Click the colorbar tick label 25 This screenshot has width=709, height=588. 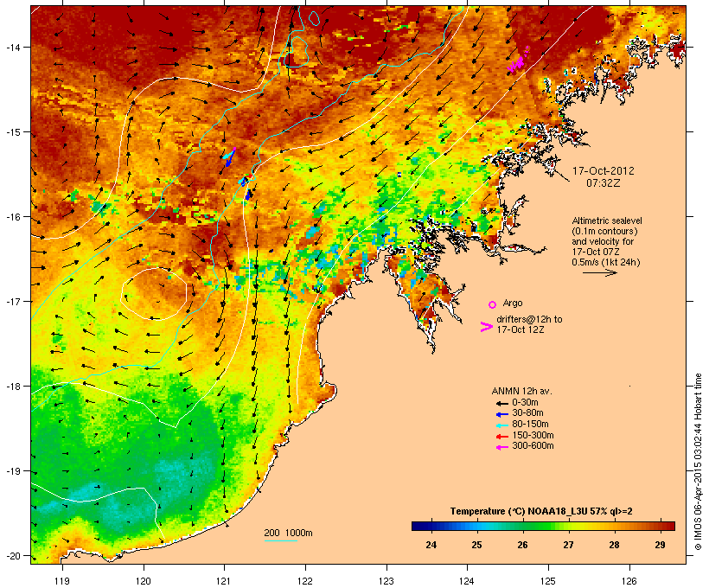tap(476, 545)
